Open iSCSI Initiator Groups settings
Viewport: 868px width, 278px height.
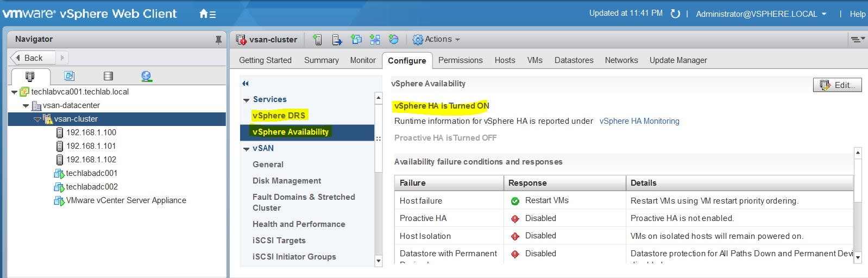294,257
